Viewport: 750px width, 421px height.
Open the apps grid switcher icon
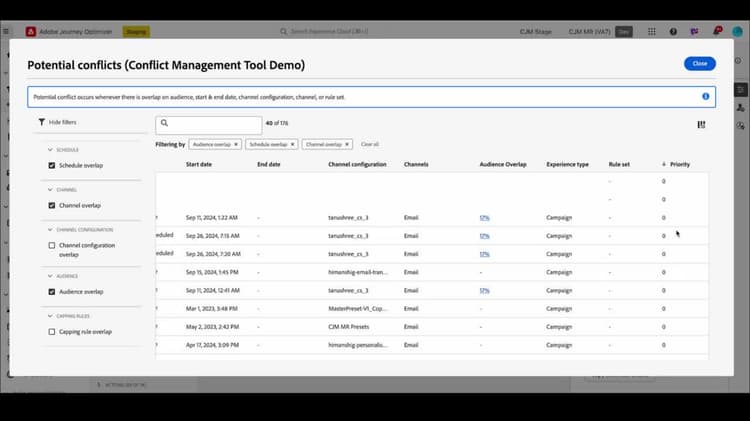[x=651, y=32]
